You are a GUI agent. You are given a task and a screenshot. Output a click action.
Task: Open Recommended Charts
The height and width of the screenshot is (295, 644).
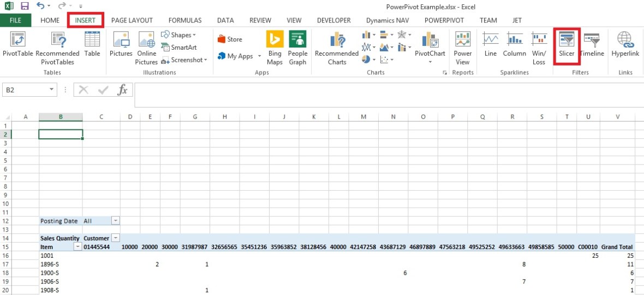[337, 48]
